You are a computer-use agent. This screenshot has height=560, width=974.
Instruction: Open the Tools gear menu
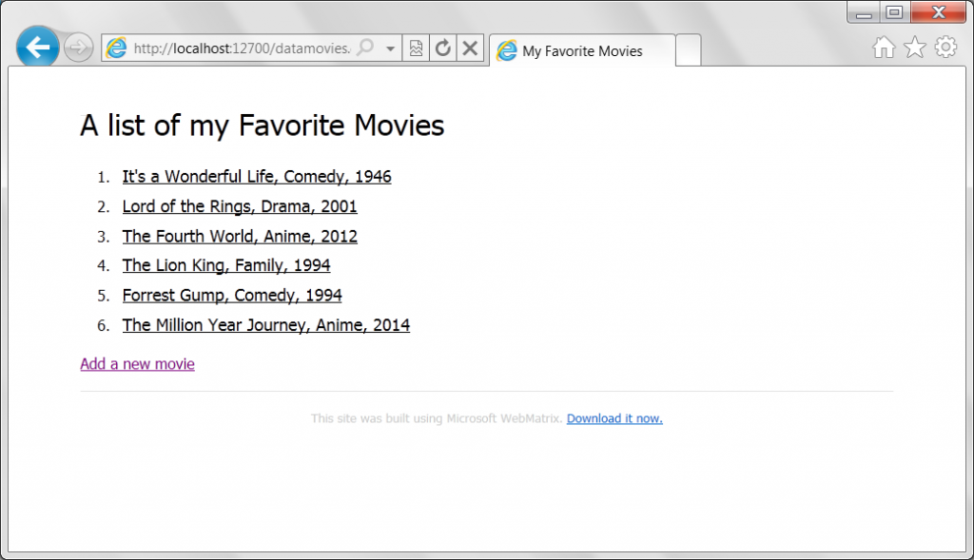945,48
